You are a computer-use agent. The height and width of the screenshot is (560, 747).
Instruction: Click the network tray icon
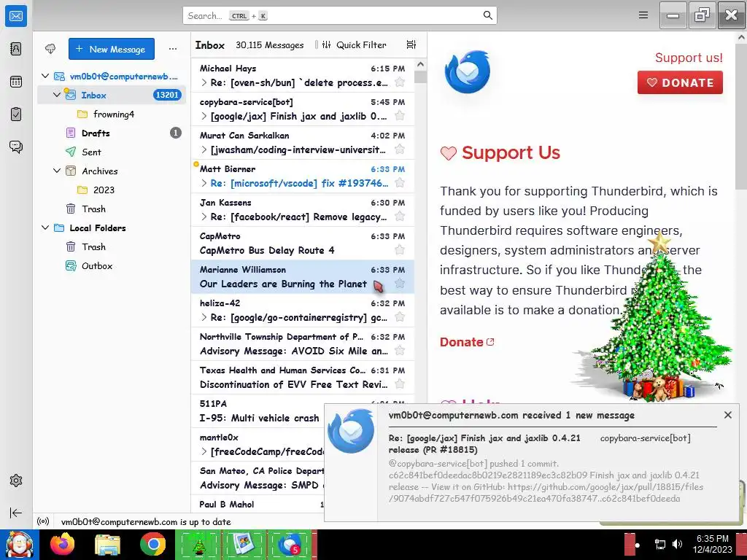(660, 544)
